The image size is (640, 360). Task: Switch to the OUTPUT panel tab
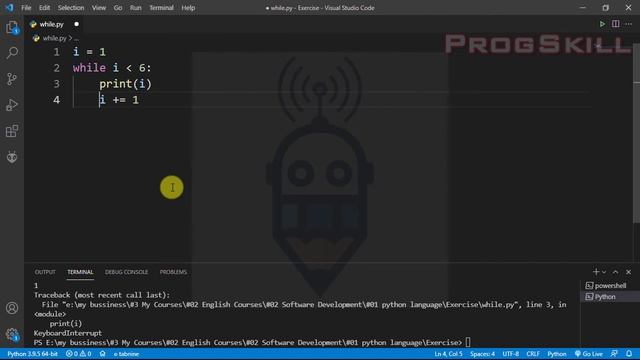(45, 272)
